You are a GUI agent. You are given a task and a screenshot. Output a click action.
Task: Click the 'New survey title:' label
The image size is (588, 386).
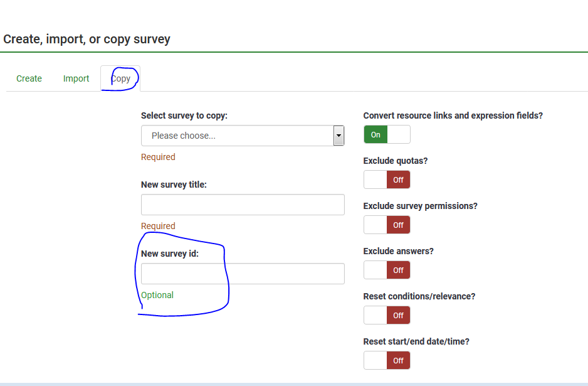tap(174, 185)
